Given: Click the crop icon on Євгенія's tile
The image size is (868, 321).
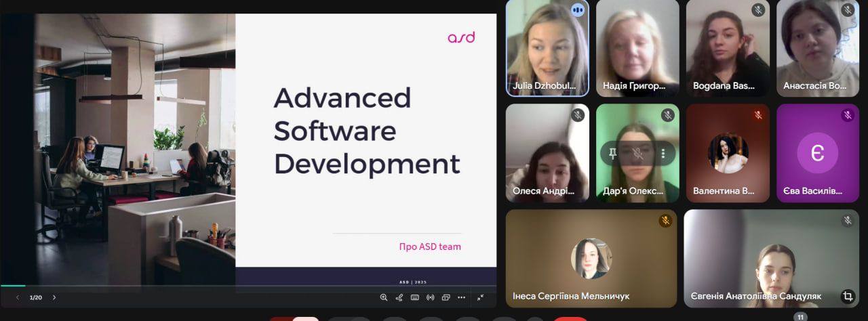Looking at the screenshot, I should (x=847, y=296).
